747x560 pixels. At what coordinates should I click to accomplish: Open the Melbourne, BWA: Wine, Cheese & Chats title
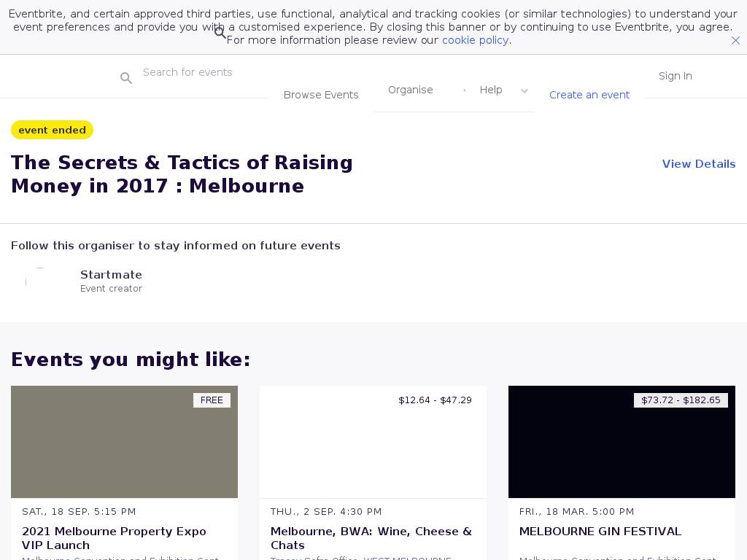[x=371, y=538]
